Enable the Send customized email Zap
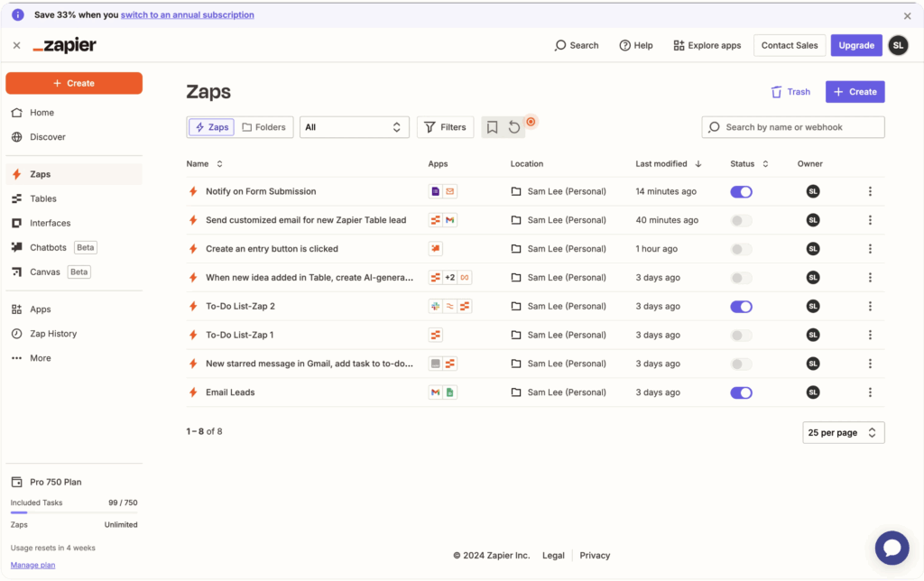 pos(741,219)
